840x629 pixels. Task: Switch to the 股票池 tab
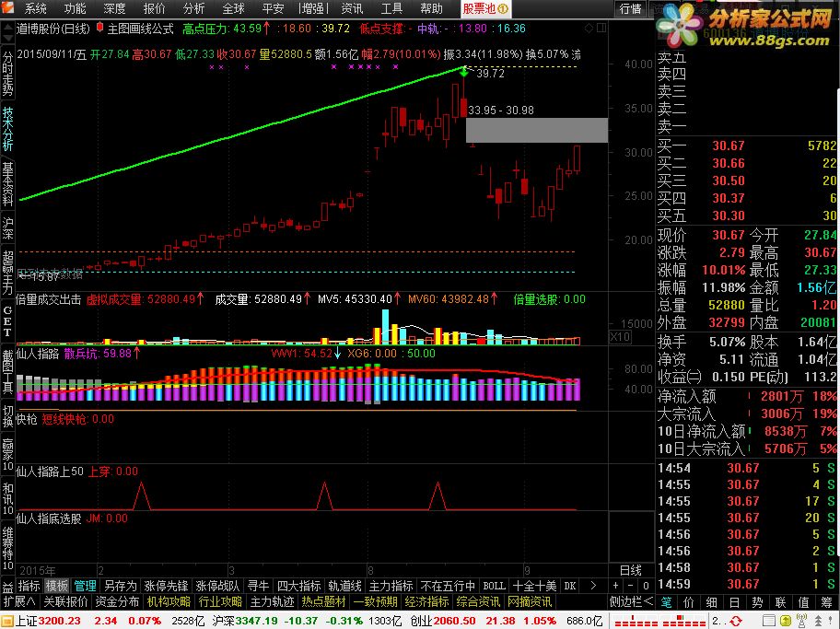coord(485,8)
